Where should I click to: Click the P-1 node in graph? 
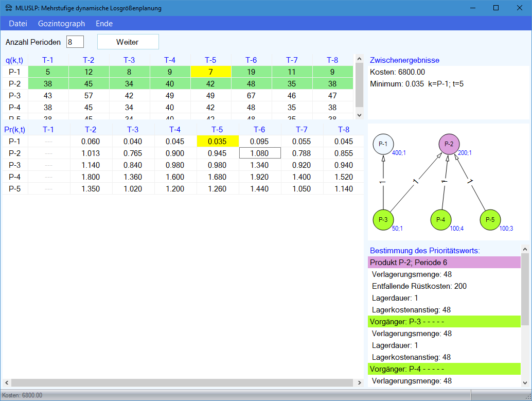[383, 144]
